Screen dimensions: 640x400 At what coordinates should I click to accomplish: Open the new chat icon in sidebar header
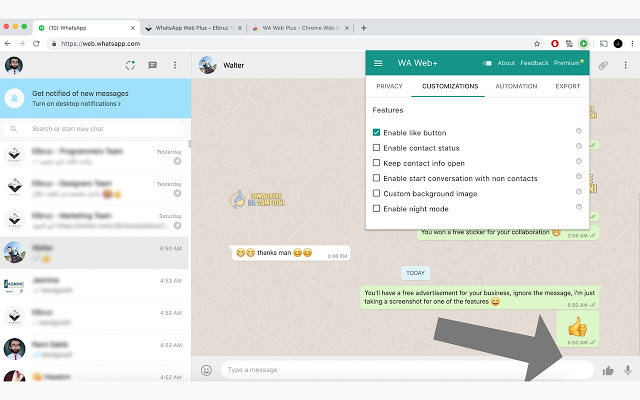coord(153,65)
